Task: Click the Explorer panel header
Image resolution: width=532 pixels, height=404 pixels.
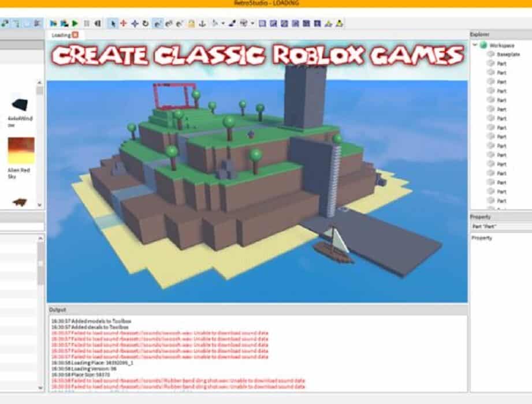Action: click(501, 34)
